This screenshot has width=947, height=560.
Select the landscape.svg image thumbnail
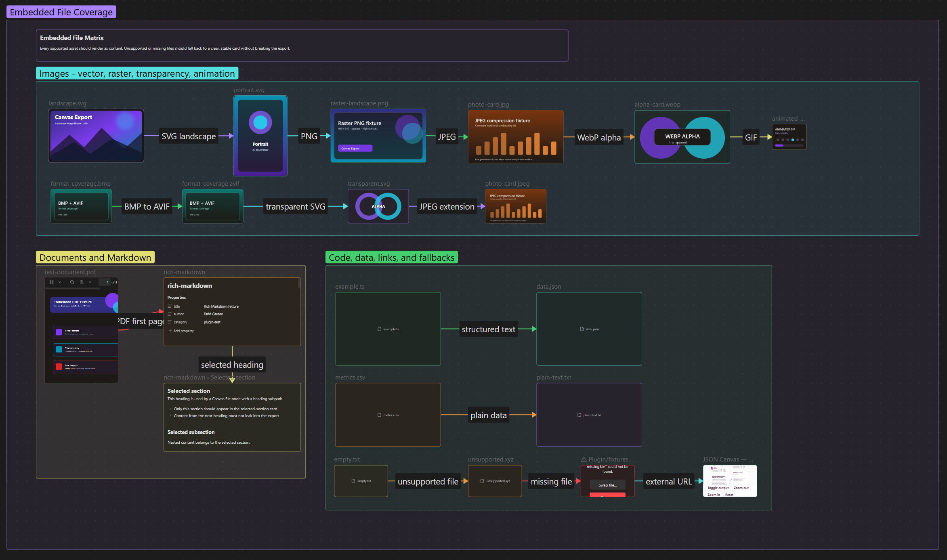point(96,136)
